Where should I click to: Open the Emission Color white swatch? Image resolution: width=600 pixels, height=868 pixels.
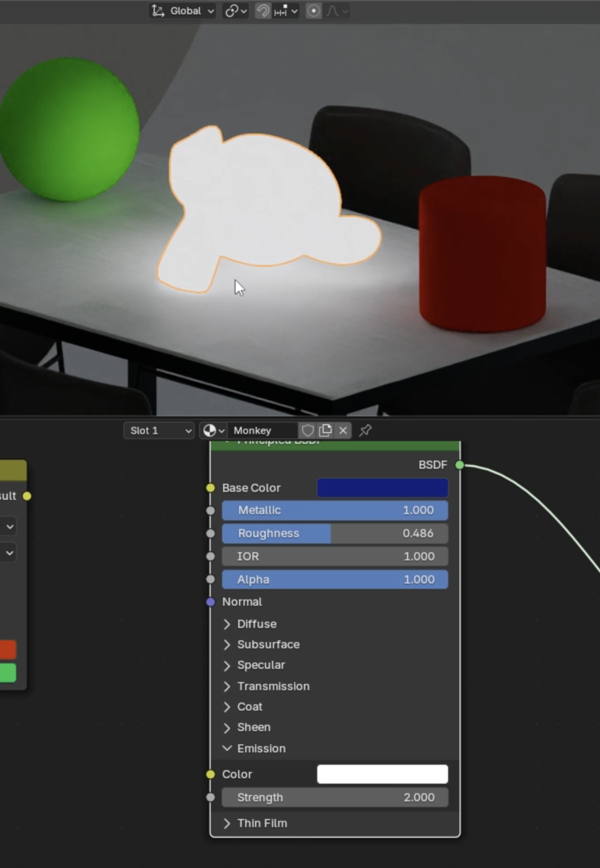pyautogui.click(x=383, y=774)
